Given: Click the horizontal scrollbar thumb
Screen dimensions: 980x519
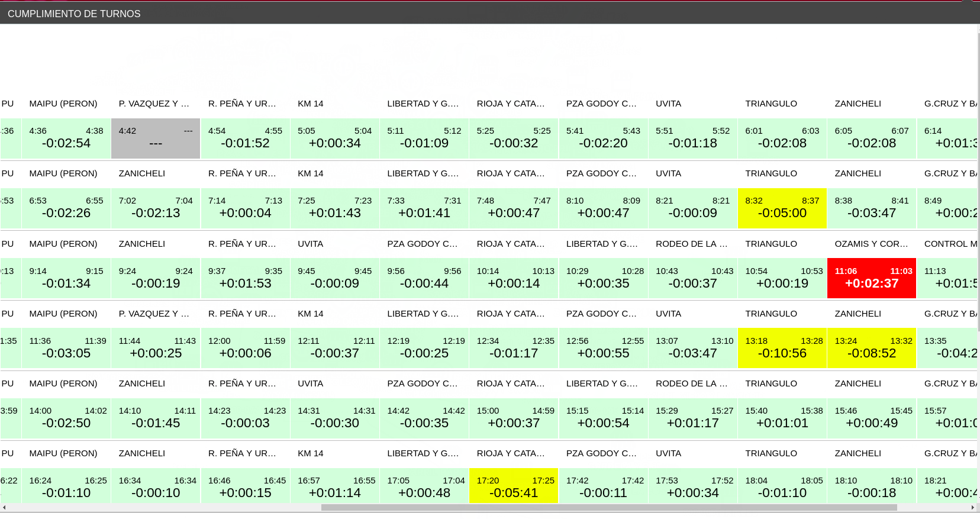Looking at the screenshot, I should click(608, 508).
